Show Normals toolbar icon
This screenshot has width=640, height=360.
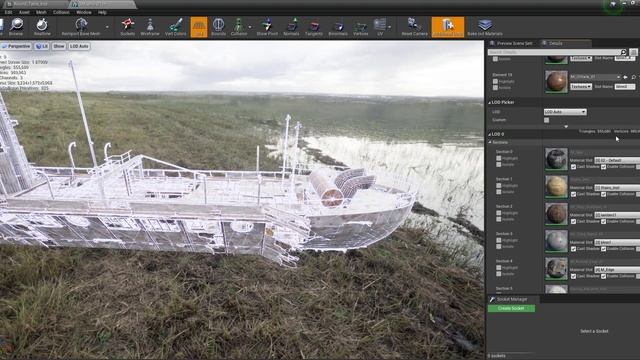click(x=291, y=27)
